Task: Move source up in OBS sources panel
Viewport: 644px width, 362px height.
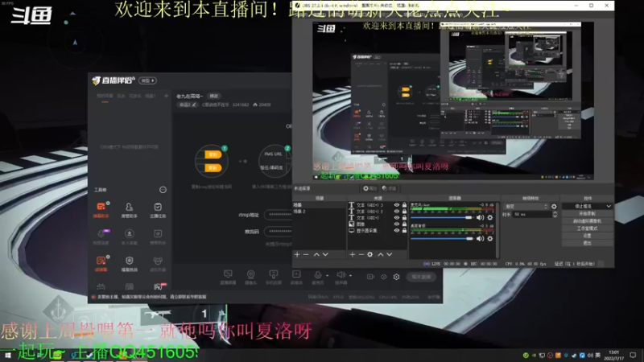Action: click(381, 254)
